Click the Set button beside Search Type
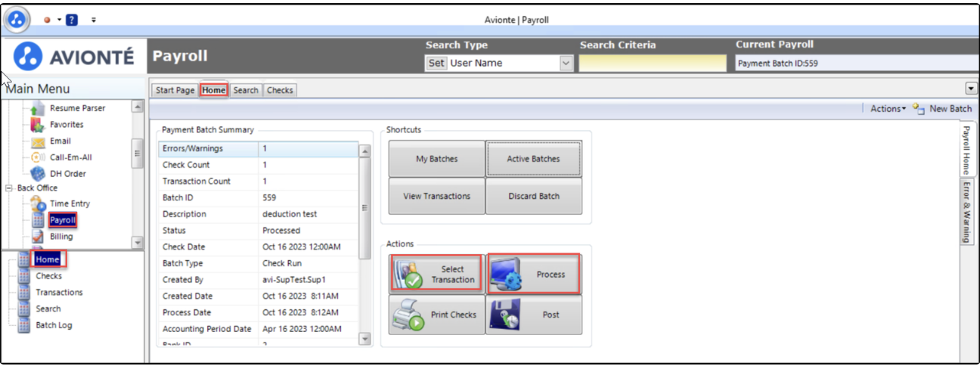The height and width of the screenshot is (366, 980). point(436,64)
